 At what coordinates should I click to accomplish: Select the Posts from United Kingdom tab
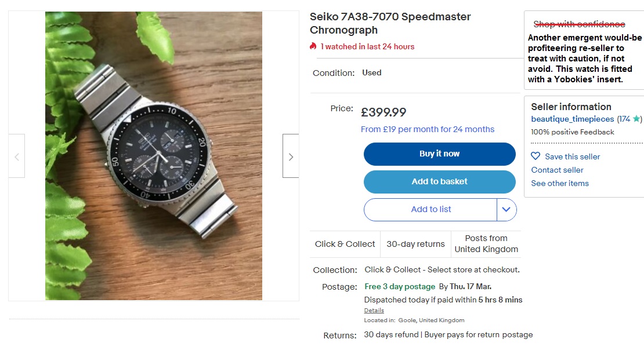click(487, 243)
